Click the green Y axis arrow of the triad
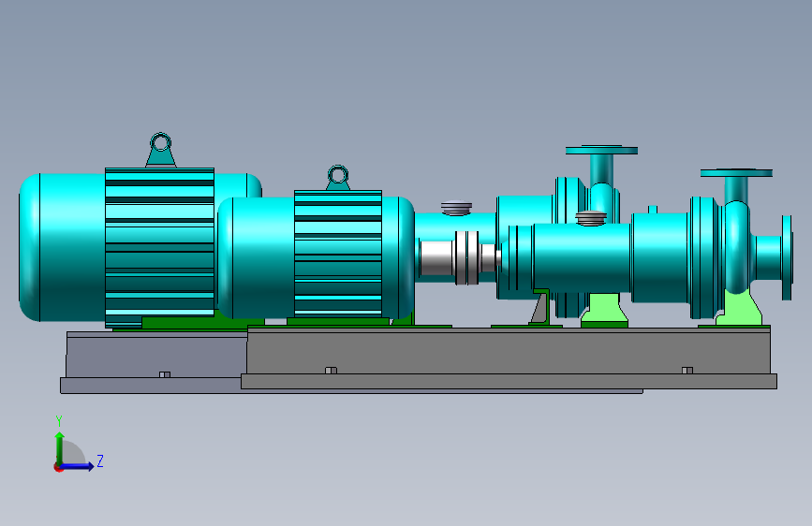The image size is (812, 526). point(60,447)
